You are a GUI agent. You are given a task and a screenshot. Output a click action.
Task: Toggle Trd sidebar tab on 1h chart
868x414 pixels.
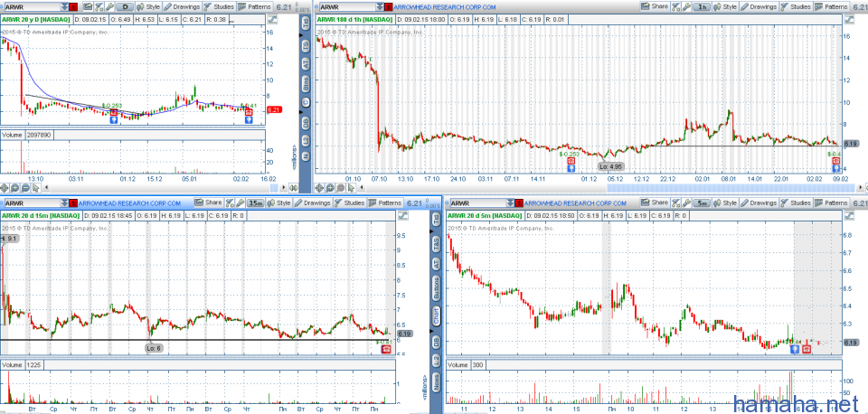tap(305, 24)
